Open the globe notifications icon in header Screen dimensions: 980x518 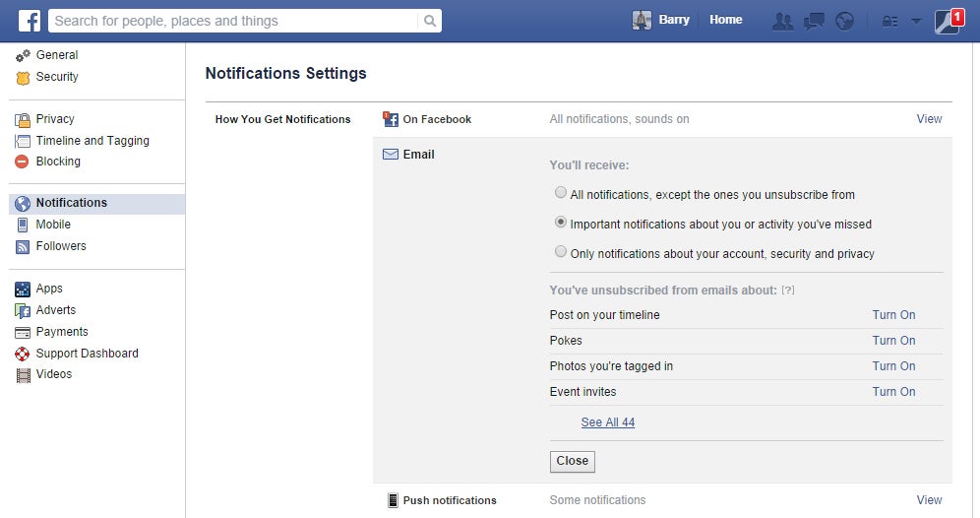[844, 21]
